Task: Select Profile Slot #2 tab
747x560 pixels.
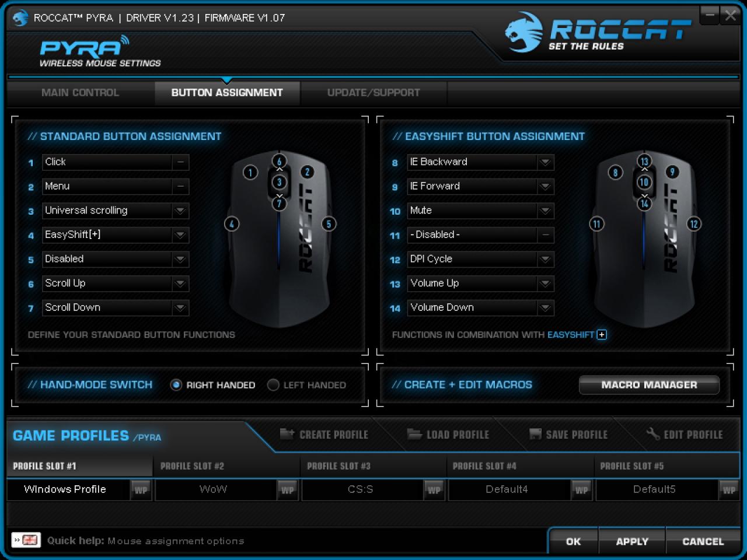Action: (x=228, y=466)
